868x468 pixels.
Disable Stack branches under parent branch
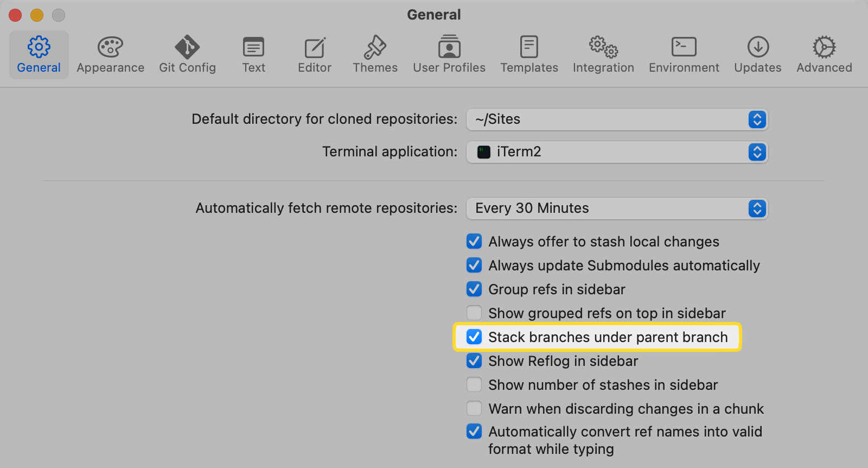474,337
